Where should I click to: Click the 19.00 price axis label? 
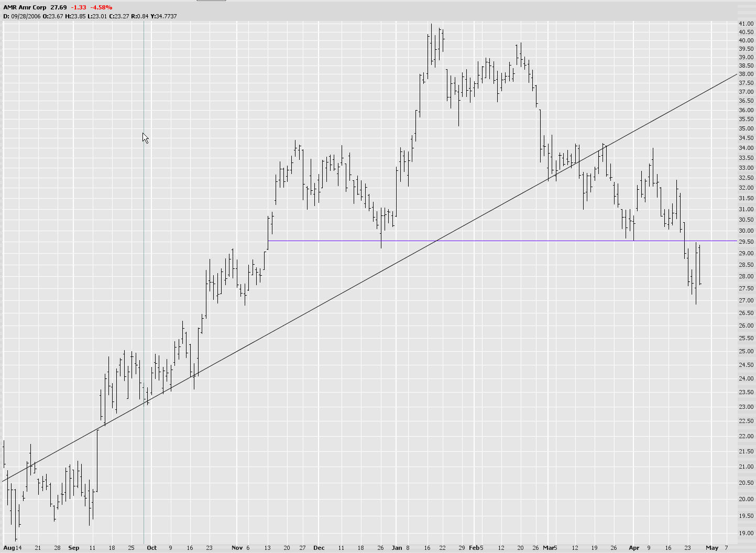coord(746,533)
